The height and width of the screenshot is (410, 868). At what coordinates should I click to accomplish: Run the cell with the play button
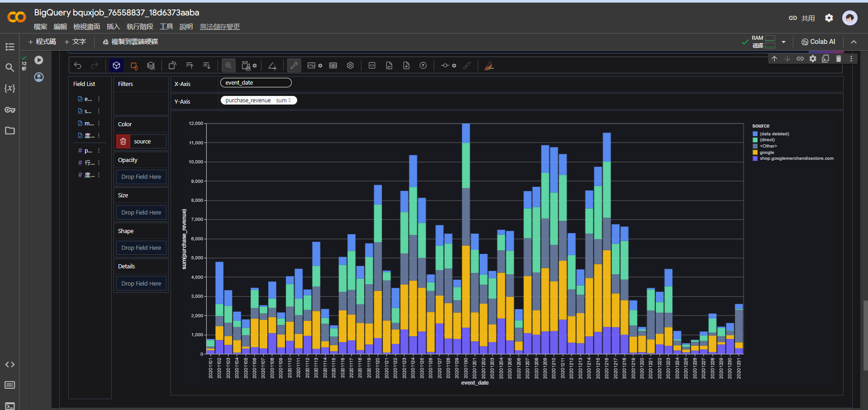tap(39, 60)
